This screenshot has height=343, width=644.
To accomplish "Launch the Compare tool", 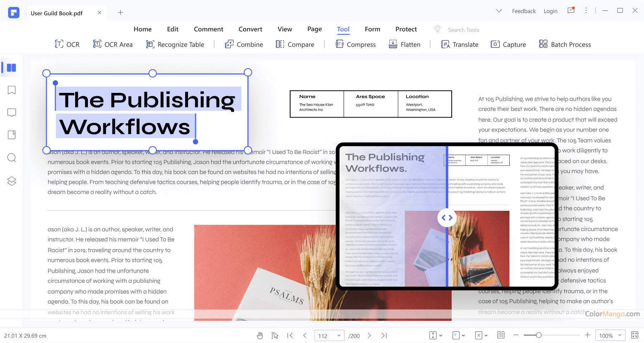I will (x=295, y=44).
